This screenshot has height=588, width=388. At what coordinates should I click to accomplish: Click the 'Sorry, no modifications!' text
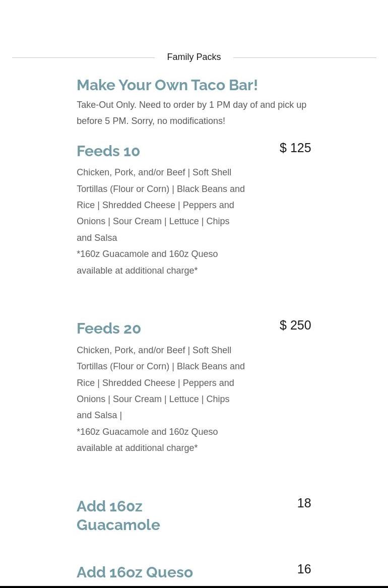(178, 121)
